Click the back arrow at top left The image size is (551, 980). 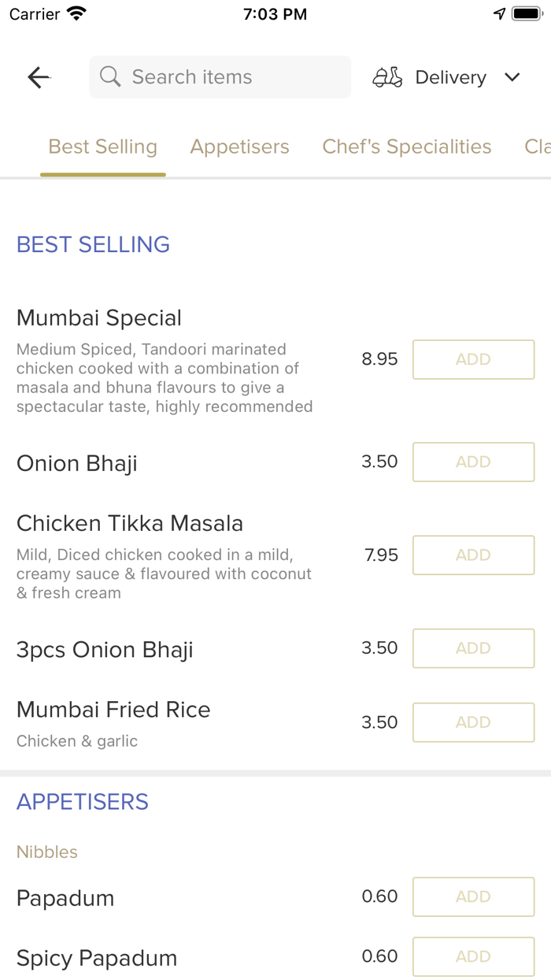point(38,76)
